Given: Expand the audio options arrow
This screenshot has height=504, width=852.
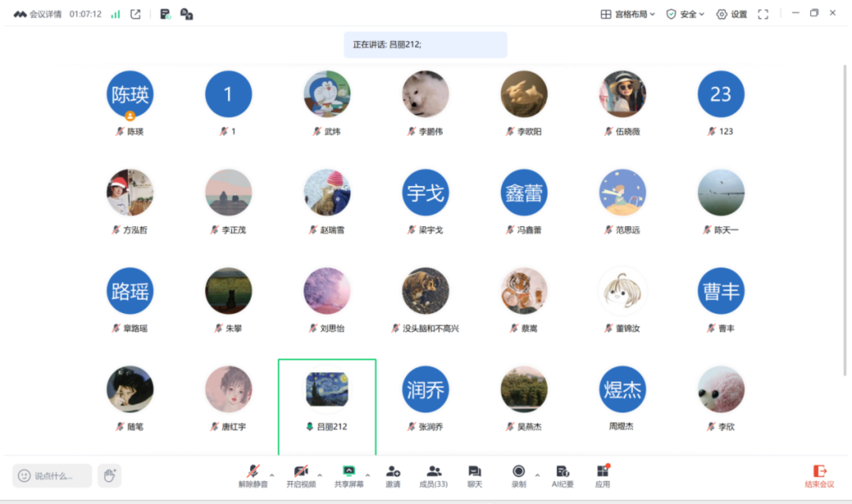Looking at the screenshot, I should pyautogui.click(x=272, y=475).
